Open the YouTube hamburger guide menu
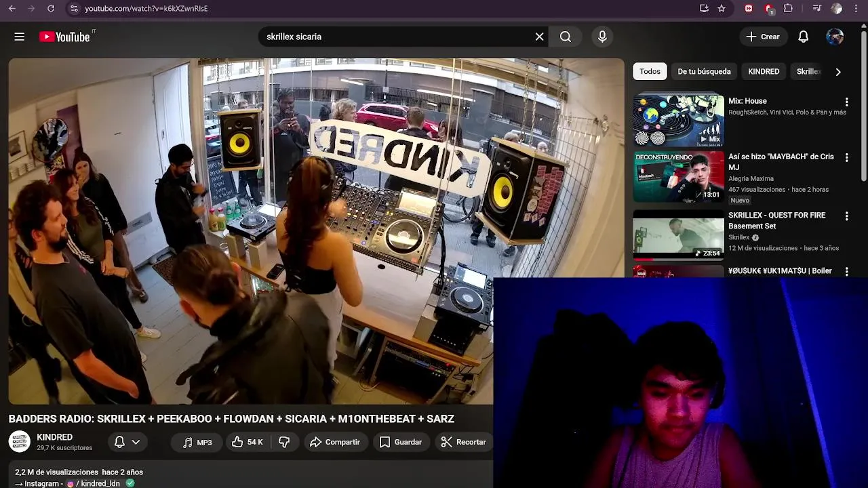 (20, 37)
